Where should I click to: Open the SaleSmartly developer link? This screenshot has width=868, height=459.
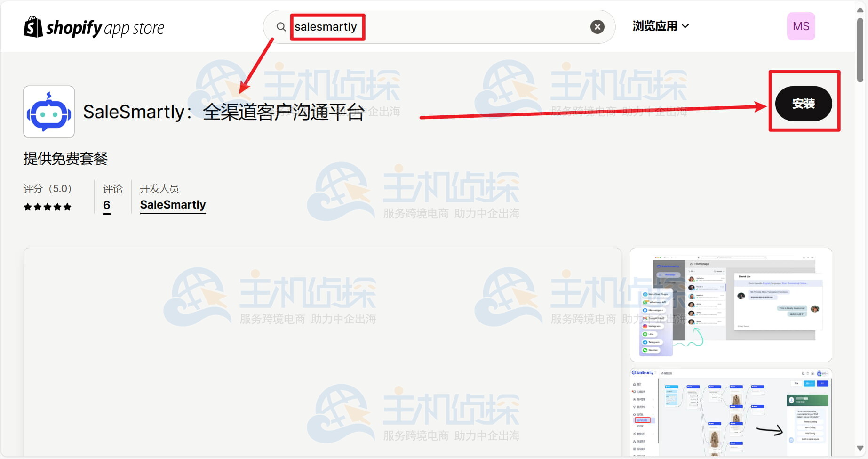(173, 205)
